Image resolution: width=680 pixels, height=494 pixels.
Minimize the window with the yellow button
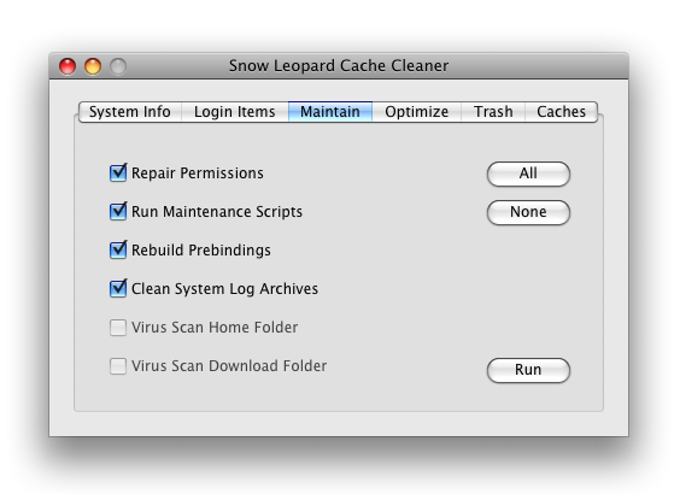click(x=93, y=66)
